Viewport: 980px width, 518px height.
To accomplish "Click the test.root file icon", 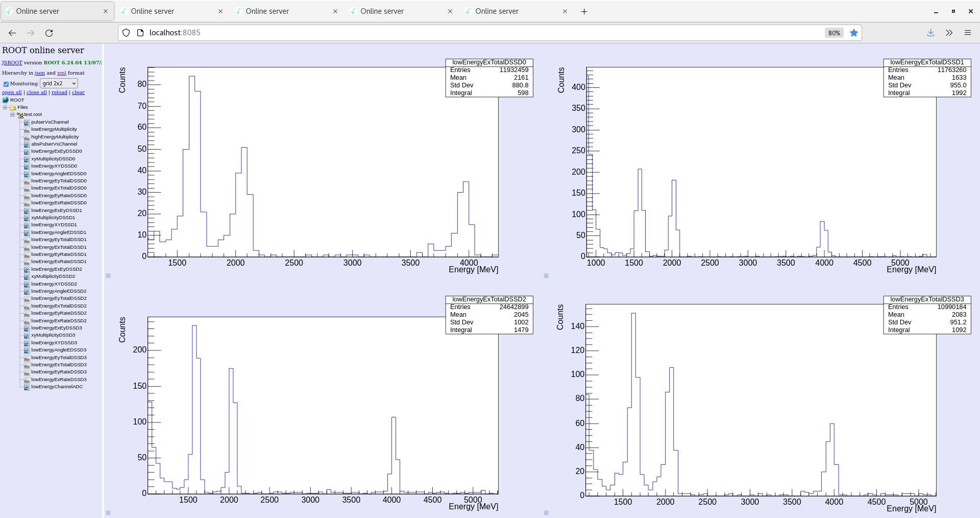I will 20,114.
